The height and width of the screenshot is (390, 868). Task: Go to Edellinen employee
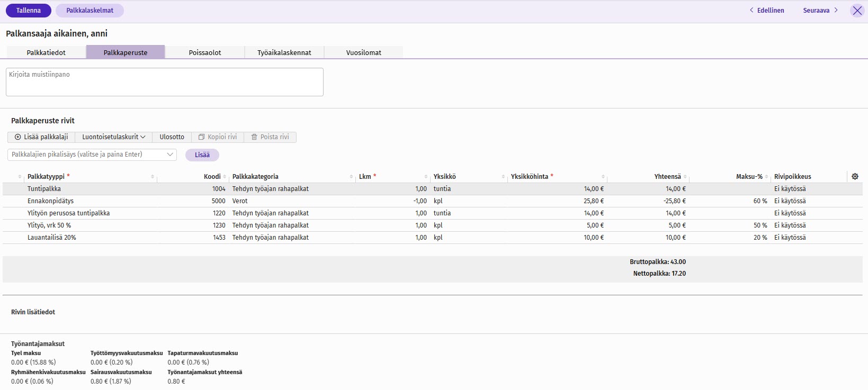pyautogui.click(x=767, y=11)
